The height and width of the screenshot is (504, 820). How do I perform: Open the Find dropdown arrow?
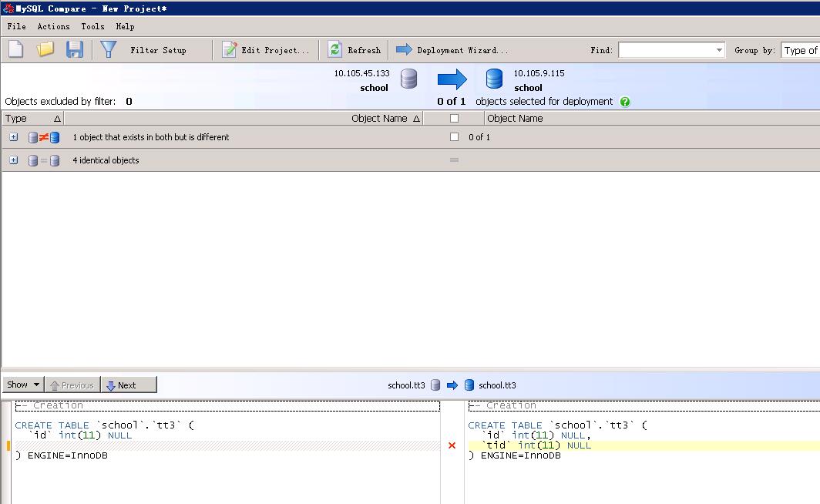point(719,50)
